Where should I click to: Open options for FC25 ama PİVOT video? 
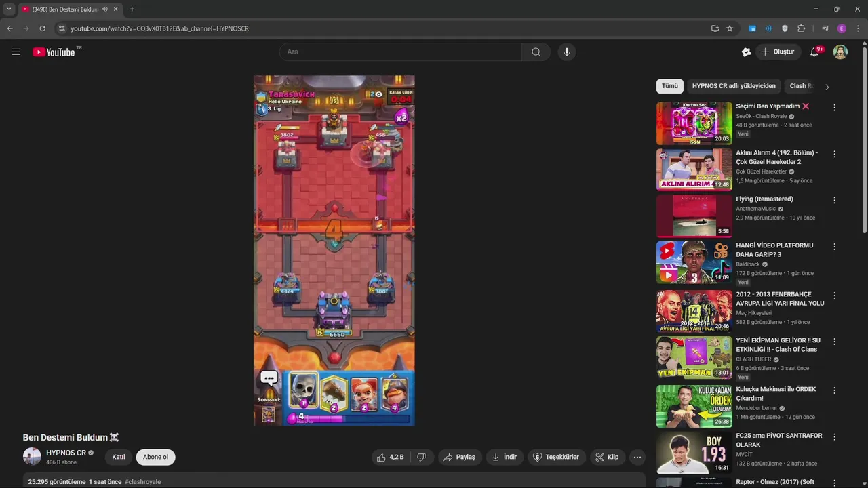[834, 437]
